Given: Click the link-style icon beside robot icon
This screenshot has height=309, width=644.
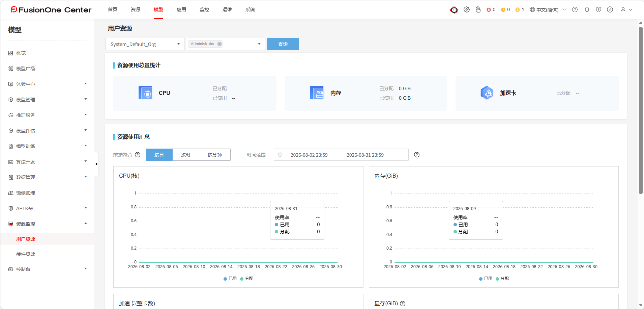Looking at the screenshot, I should 467,9.
